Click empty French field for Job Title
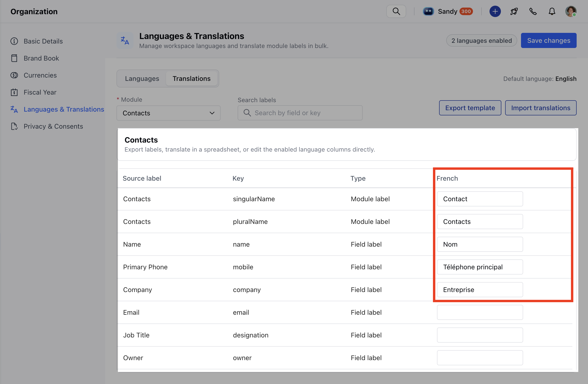This screenshot has height=384, width=588. [480, 335]
